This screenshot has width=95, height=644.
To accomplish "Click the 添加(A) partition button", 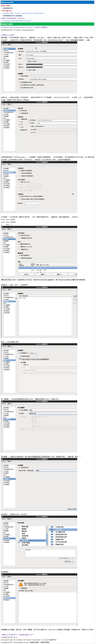I will [26, 274].
